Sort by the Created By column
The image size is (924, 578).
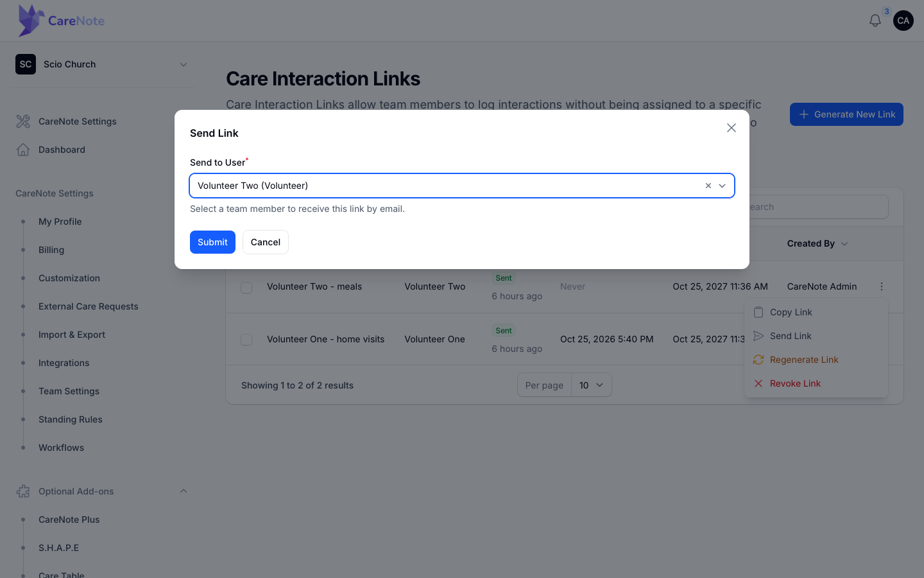[817, 243]
